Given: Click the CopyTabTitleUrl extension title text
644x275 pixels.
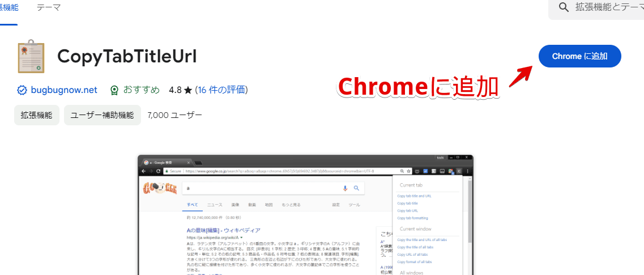Looking at the screenshot, I should 127,56.
